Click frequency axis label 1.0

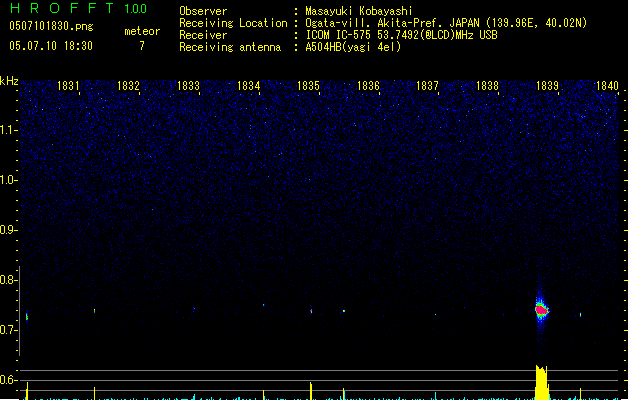[x=8, y=180]
